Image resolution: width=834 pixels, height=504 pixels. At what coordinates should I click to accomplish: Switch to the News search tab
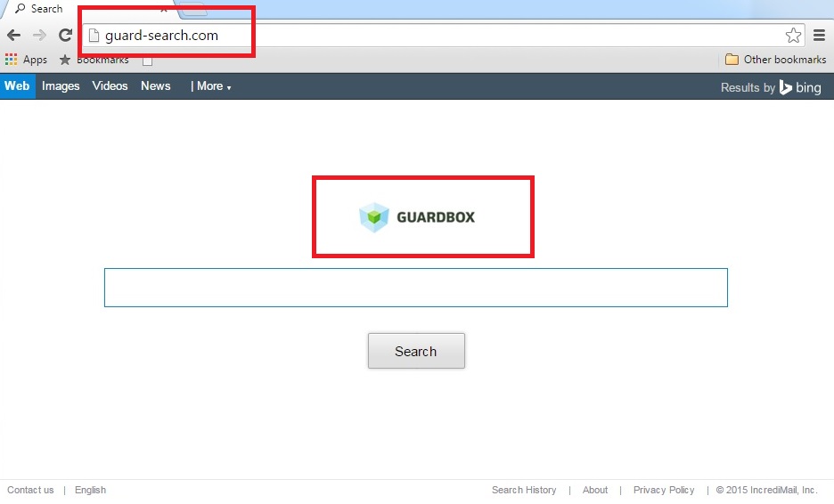155,86
